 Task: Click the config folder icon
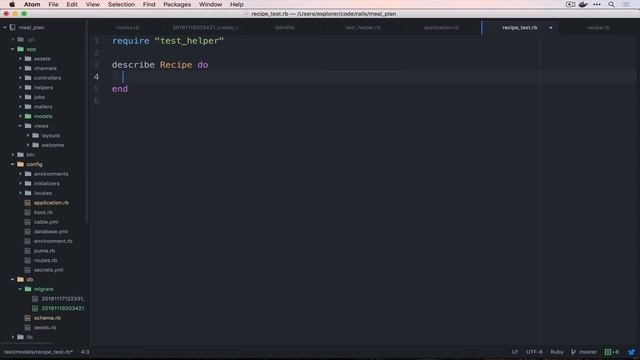point(20,164)
